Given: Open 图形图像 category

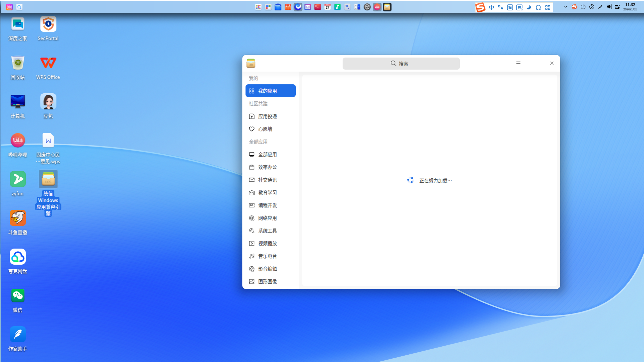Looking at the screenshot, I should tap(267, 282).
